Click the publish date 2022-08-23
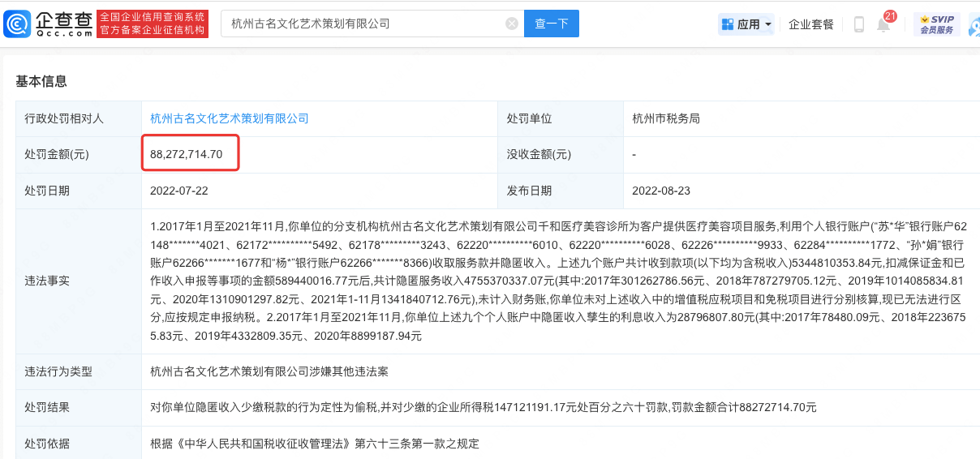The image size is (980, 459). [660, 191]
